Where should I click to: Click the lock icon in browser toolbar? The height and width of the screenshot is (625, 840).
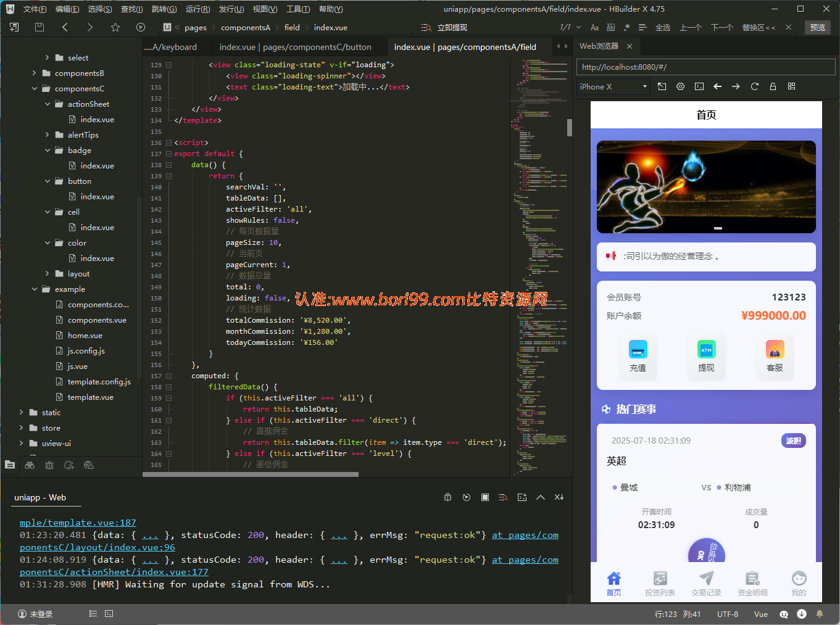click(x=773, y=86)
